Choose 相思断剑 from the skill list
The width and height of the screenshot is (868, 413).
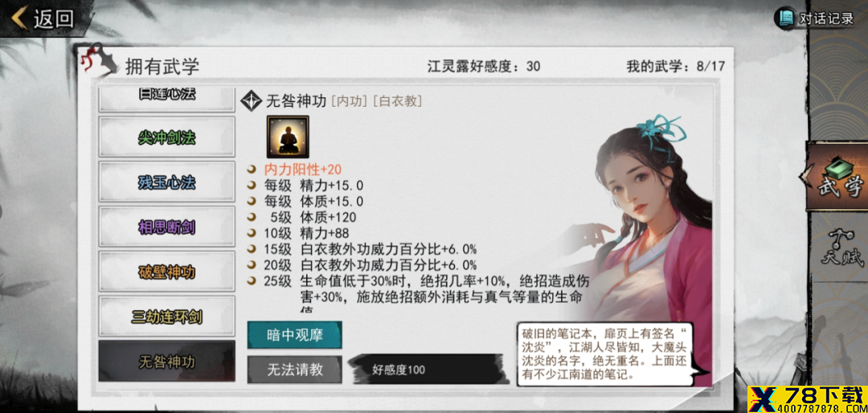[166, 227]
